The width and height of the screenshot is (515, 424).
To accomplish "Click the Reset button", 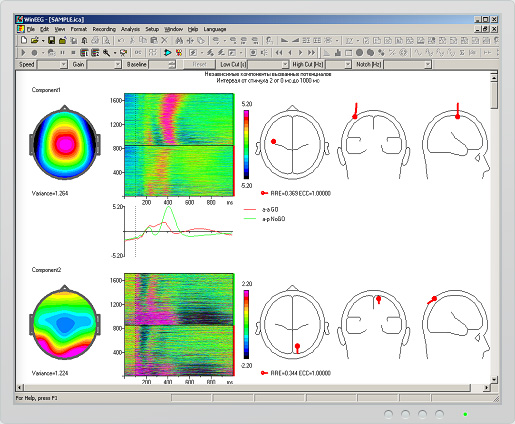I will point(199,65).
